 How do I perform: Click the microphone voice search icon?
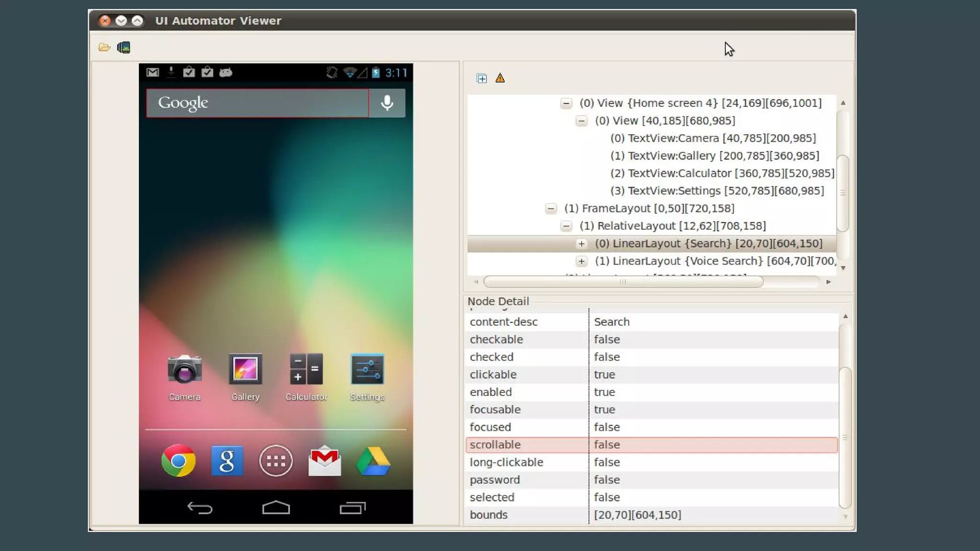tap(387, 103)
